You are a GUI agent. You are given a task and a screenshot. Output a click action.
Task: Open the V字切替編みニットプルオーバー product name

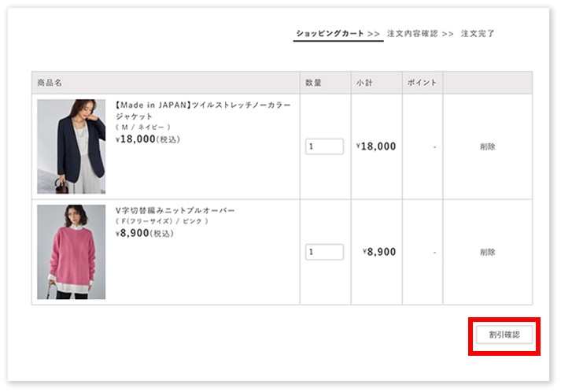[175, 211]
